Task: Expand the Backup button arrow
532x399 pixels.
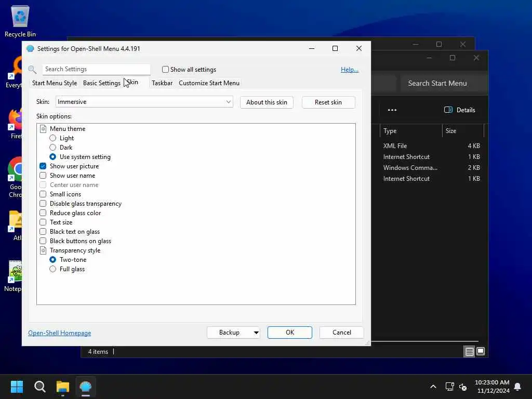Action: tap(256, 332)
